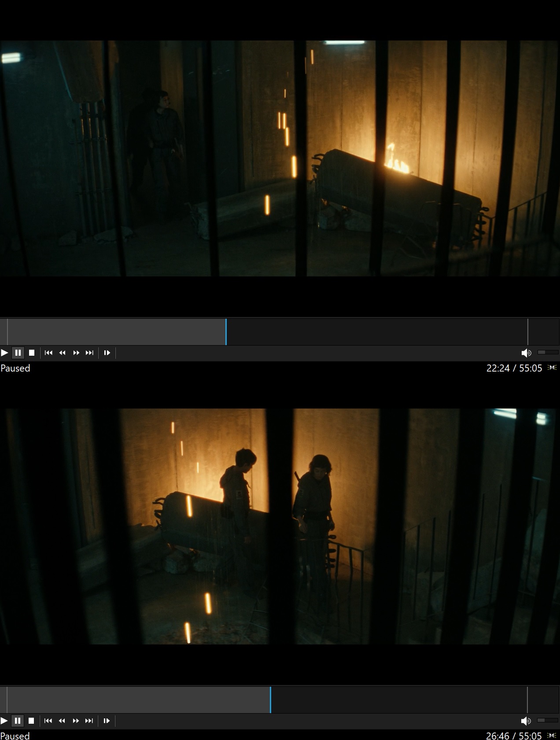Mute audio via speaker icon in 26:46 player

[526, 721]
